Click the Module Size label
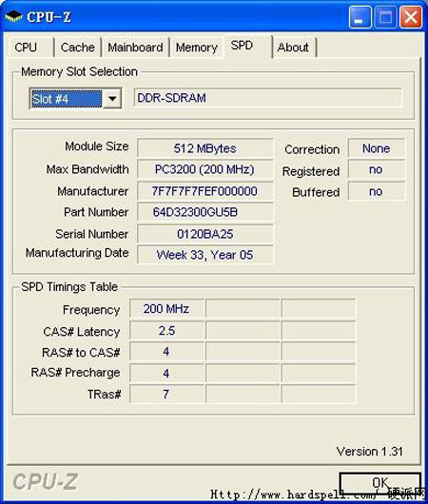This screenshot has width=428, height=504. pyautogui.click(x=97, y=146)
